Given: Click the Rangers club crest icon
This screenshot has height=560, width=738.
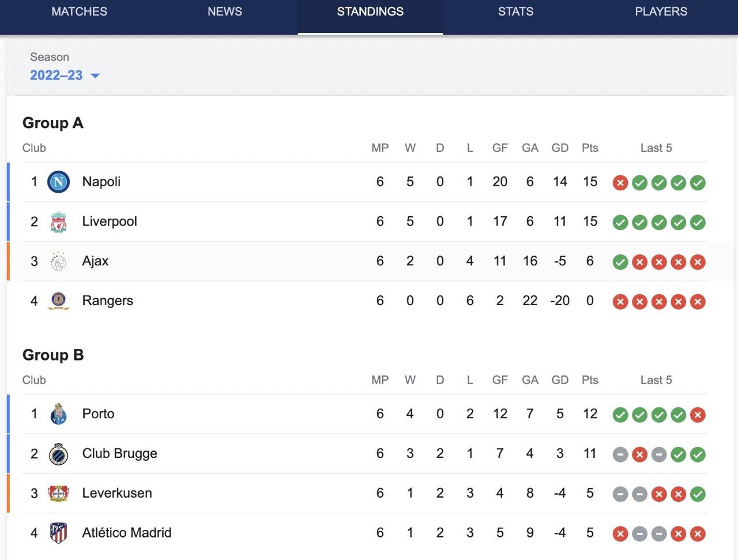Looking at the screenshot, I should [x=58, y=301].
